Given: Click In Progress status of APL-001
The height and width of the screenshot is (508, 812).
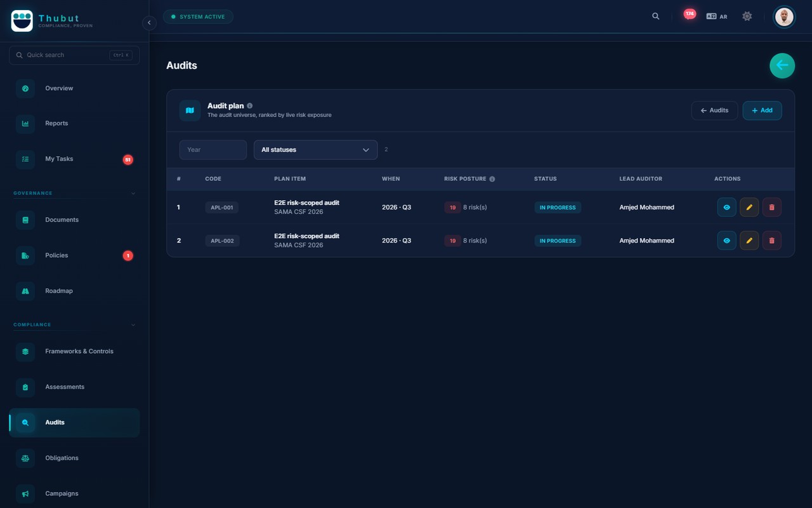Looking at the screenshot, I should pos(558,208).
